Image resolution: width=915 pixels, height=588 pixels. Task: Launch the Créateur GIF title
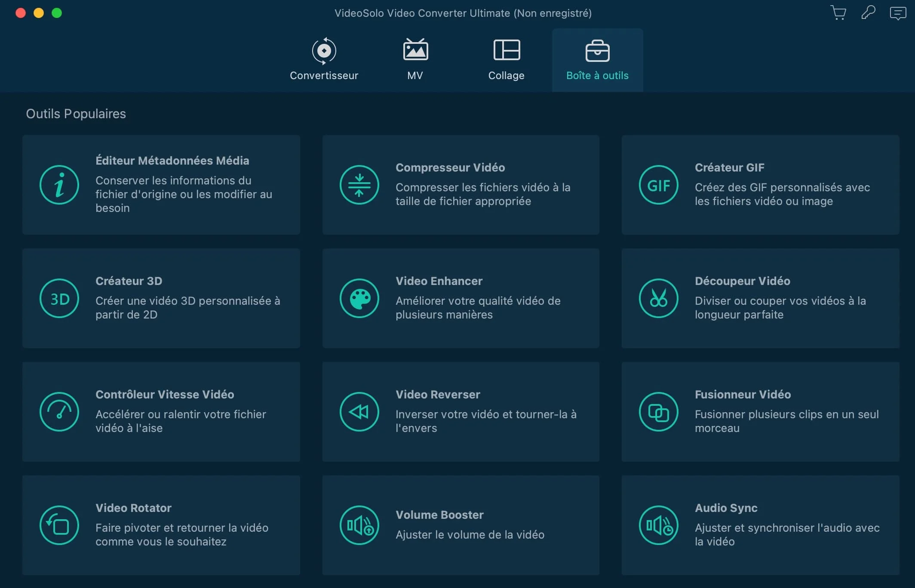pos(729,168)
